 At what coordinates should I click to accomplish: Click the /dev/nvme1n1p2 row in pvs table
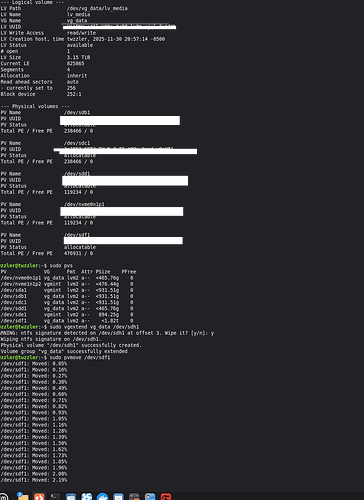coord(67,284)
